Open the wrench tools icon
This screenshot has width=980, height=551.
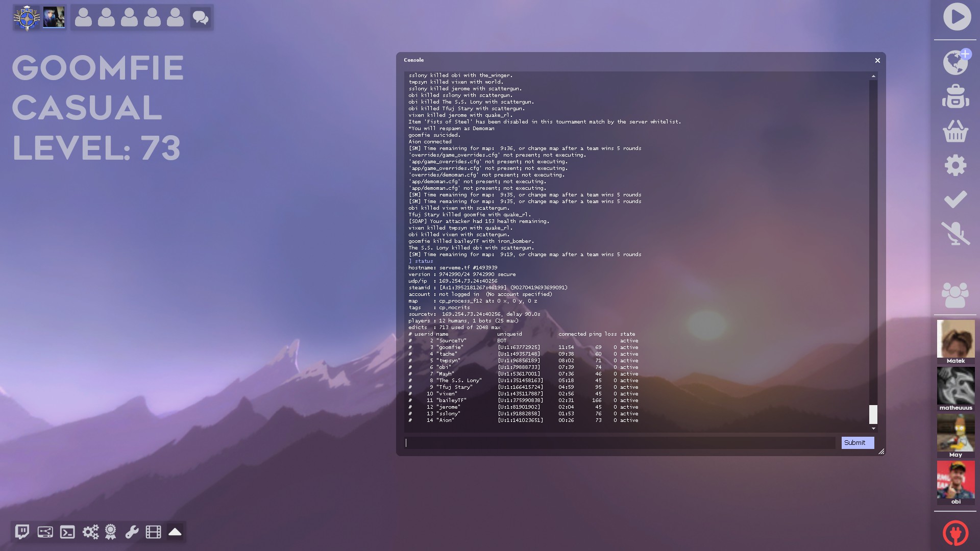click(132, 532)
